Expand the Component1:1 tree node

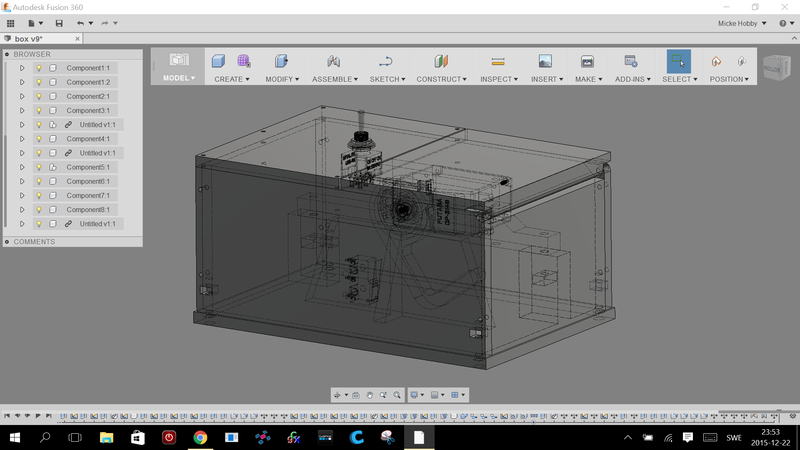[22, 68]
